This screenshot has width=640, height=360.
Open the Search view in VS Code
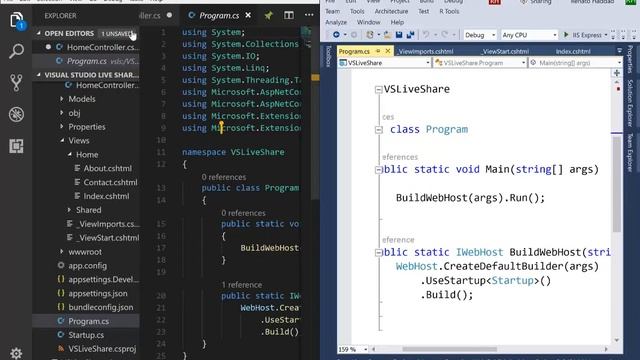(16, 51)
